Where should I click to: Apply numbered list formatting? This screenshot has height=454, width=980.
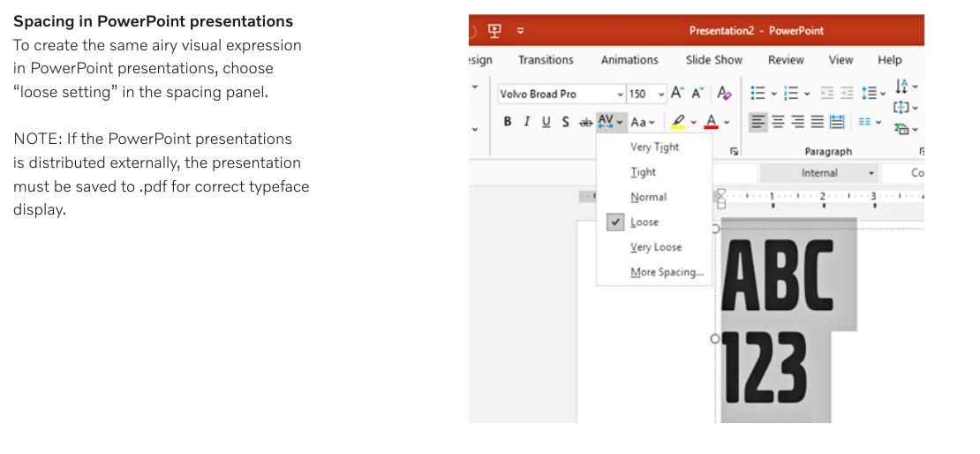(x=791, y=93)
